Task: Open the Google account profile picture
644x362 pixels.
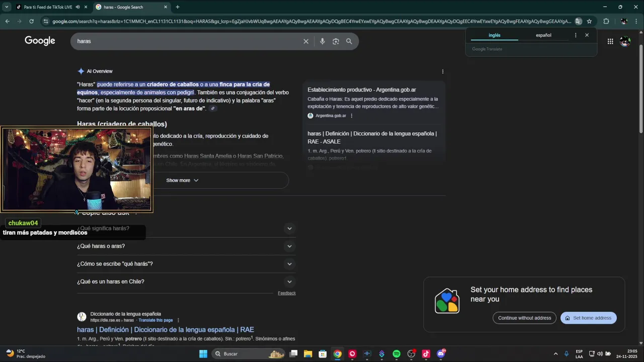Action: [x=625, y=41]
